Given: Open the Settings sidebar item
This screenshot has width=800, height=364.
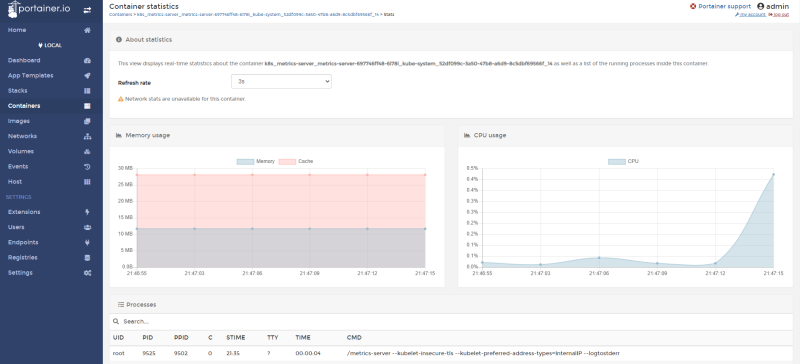Looking at the screenshot, I should (x=20, y=273).
